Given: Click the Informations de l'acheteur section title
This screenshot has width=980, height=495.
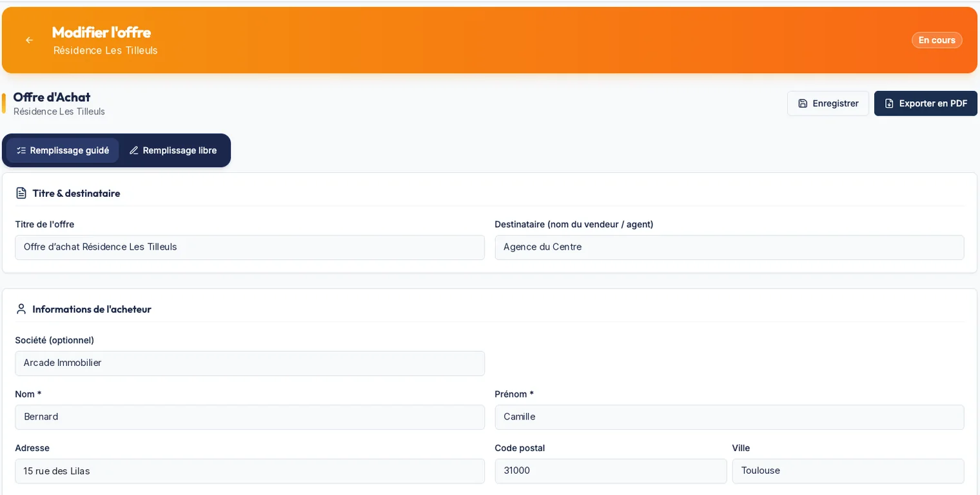Looking at the screenshot, I should (92, 309).
